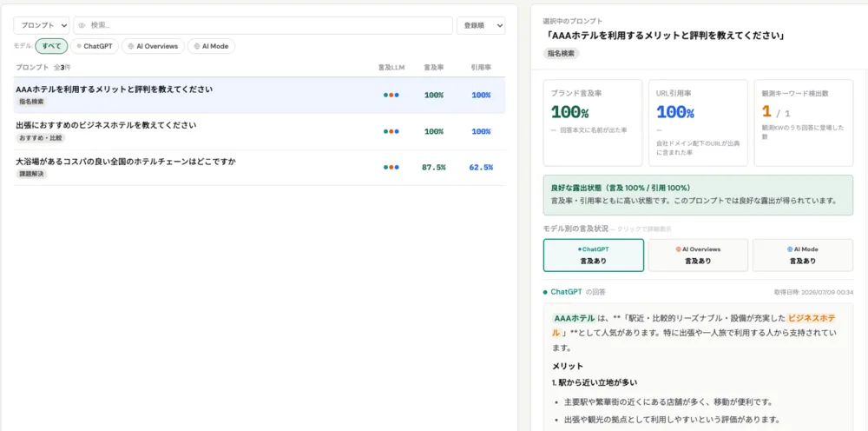Click the 1. 駅から近い立地が多い heading
Viewport: 868px width, 431px height.
click(x=594, y=382)
